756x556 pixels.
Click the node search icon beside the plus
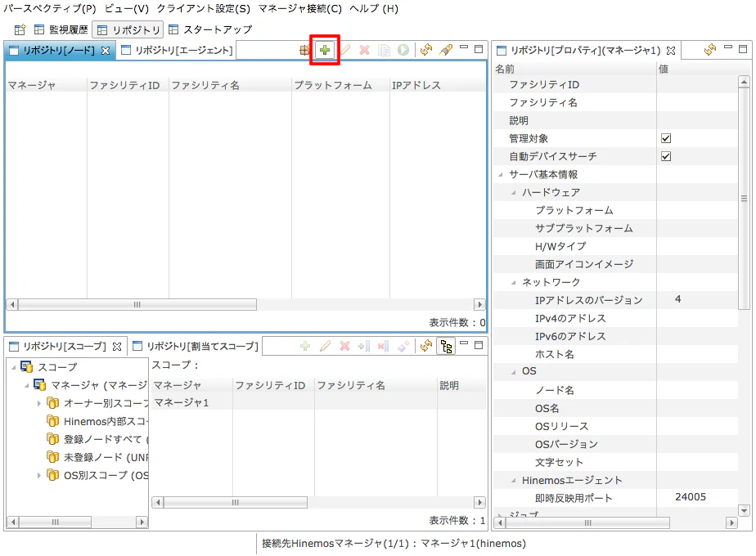pyautogui.click(x=304, y=50)
